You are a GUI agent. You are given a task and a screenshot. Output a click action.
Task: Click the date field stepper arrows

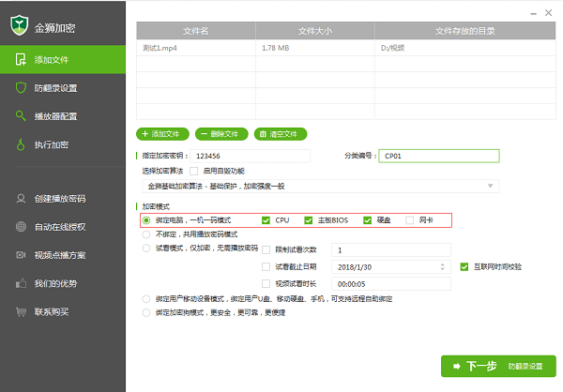(x=442, y=267)
